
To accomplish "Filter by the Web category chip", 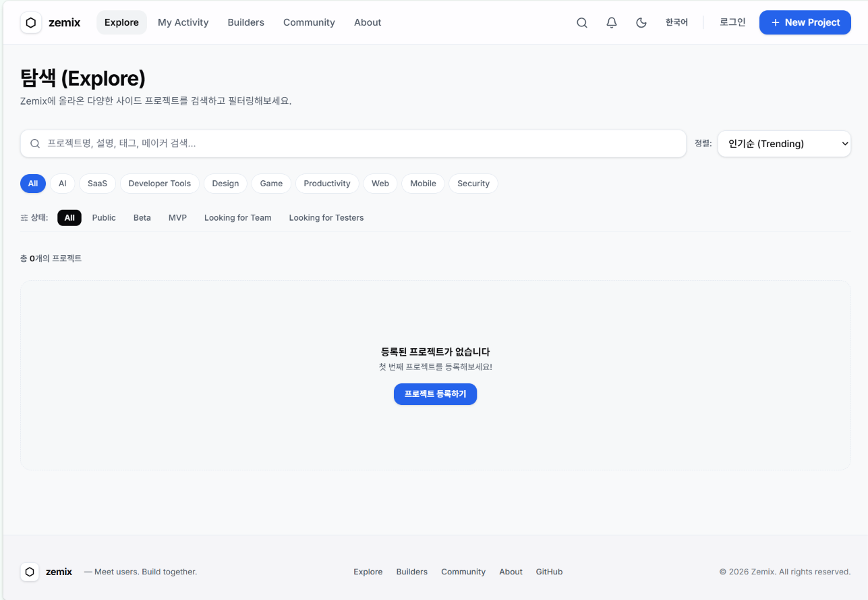I will point(380,184).
